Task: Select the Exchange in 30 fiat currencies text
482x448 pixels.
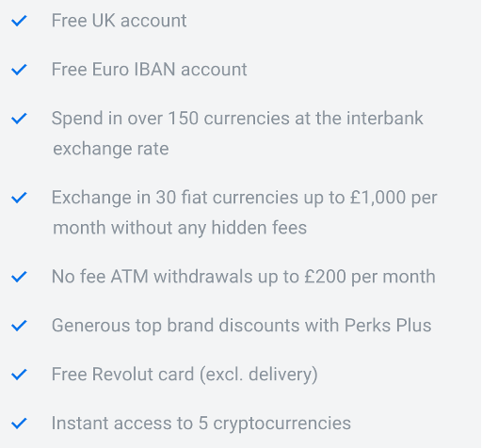Action: point(175,198)
